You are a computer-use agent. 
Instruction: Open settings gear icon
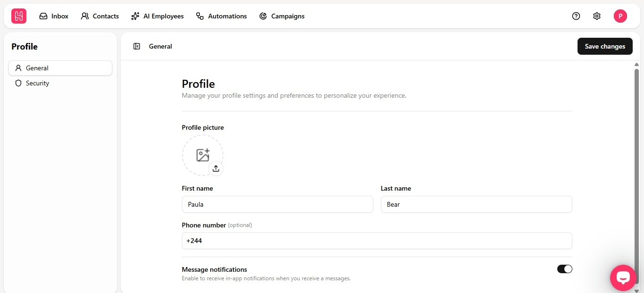[597, 16]
